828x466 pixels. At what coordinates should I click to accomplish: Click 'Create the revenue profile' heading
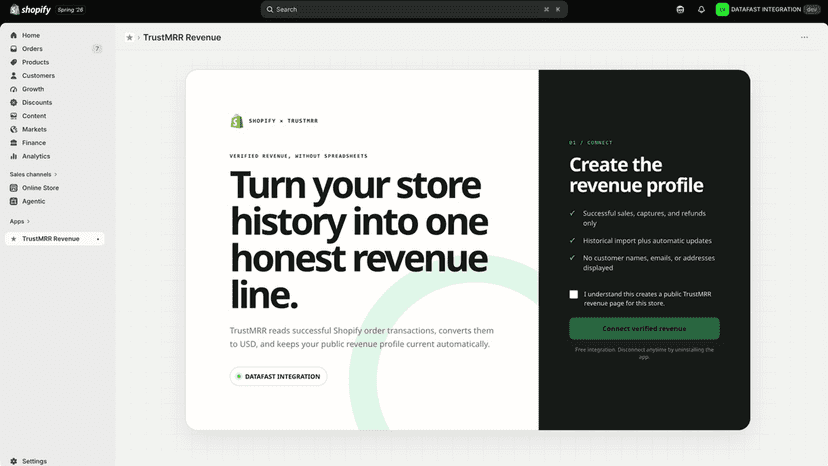(636, 175)
